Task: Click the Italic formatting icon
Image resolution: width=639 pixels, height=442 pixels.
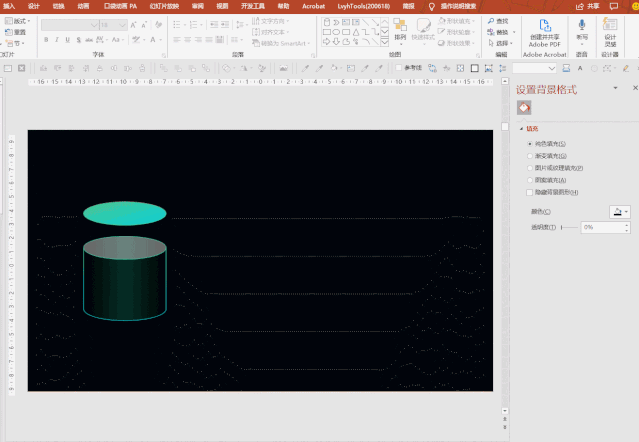Action: click(58, 41)
